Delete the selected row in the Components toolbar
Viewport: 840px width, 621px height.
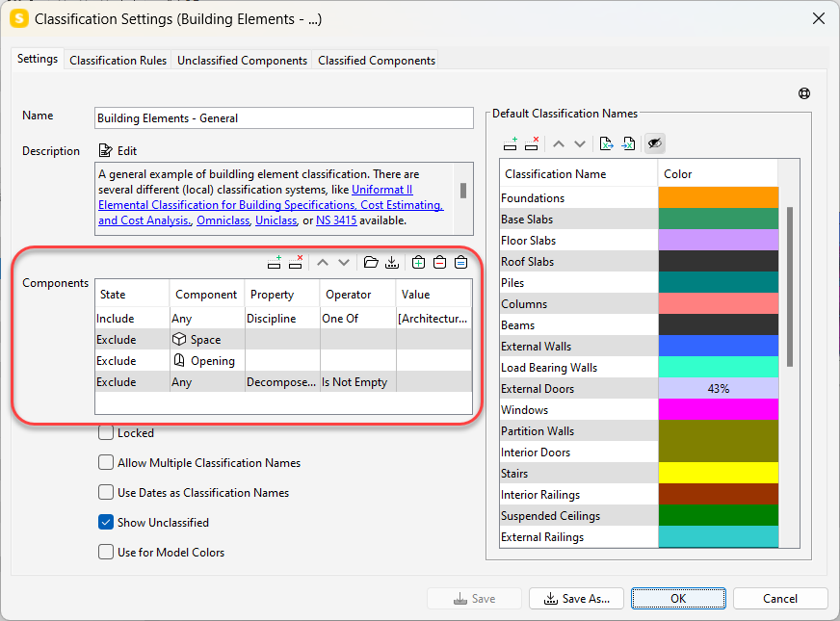click(x=296, y=262)
